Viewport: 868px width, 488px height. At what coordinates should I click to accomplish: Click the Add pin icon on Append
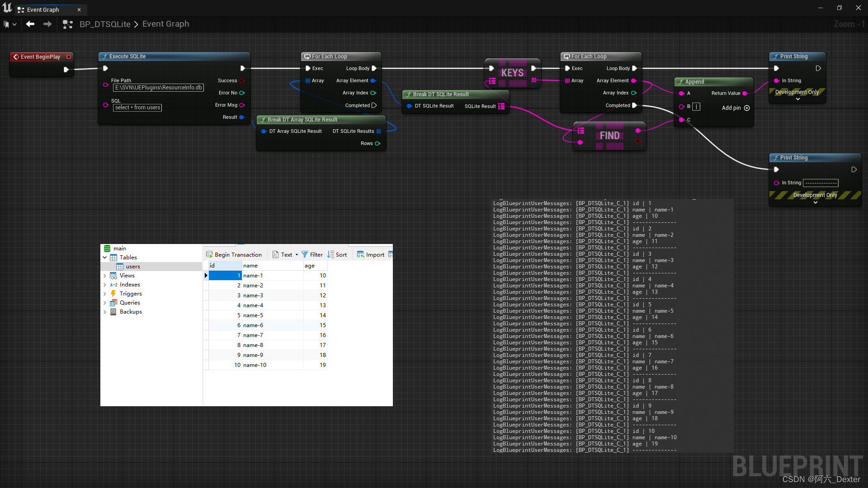[747, 108]
